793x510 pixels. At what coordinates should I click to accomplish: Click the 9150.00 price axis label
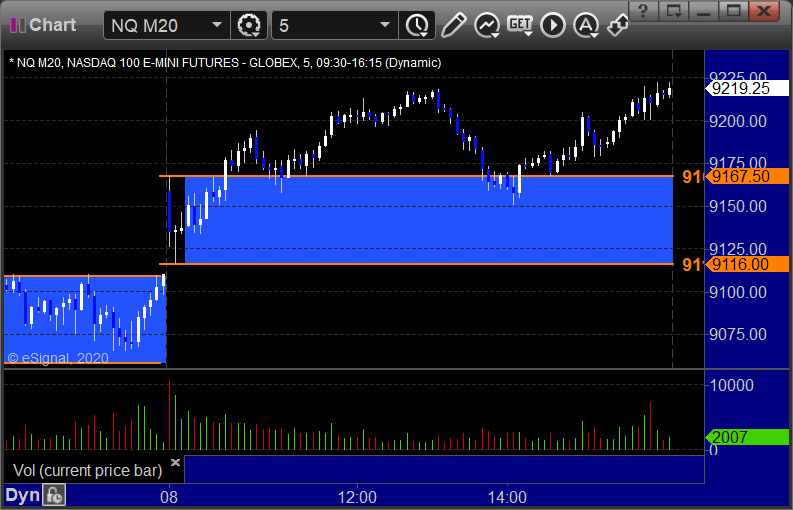pyautogui.click(x=738, y=206)
